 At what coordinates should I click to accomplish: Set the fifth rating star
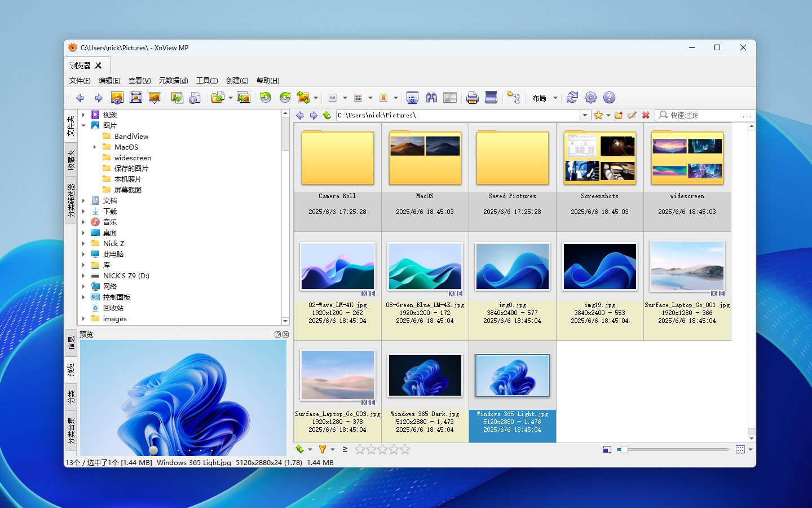coord(405,449)
